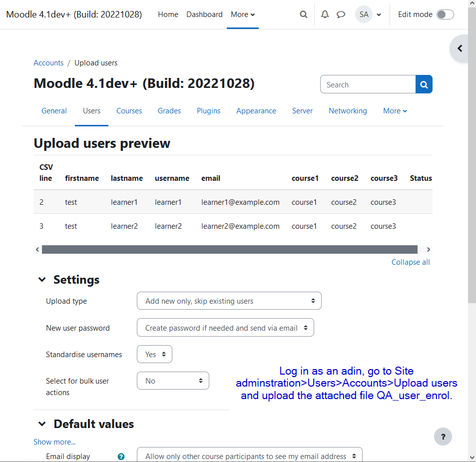The width and height of the screenshot is (476, 462).
Task: Click learner1@example.com email cell
Action: 240,202
